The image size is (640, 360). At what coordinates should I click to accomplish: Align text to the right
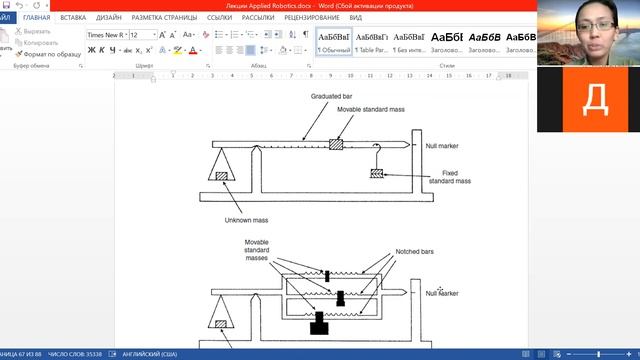[240, 50]
